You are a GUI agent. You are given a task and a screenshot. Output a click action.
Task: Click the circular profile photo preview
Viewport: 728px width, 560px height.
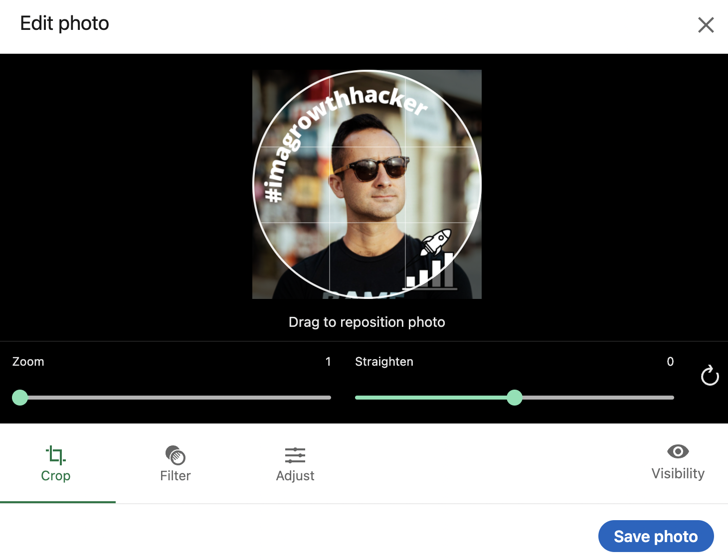click(367, 184)
